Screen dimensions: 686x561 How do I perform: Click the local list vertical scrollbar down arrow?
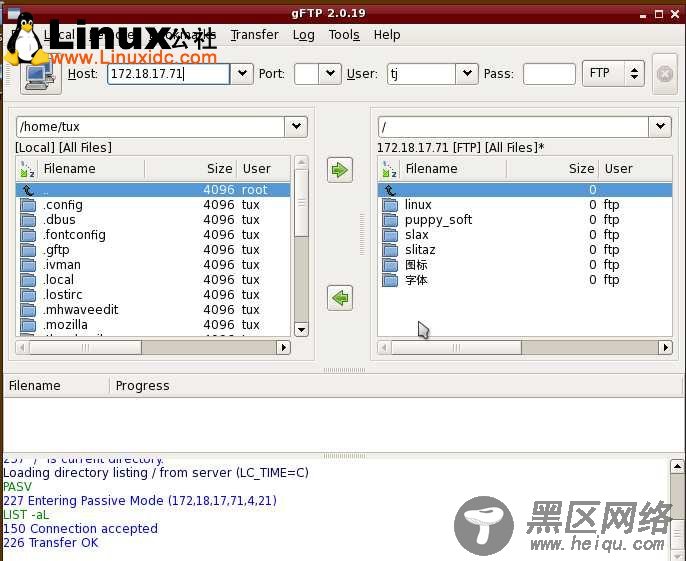click(301, 330)
